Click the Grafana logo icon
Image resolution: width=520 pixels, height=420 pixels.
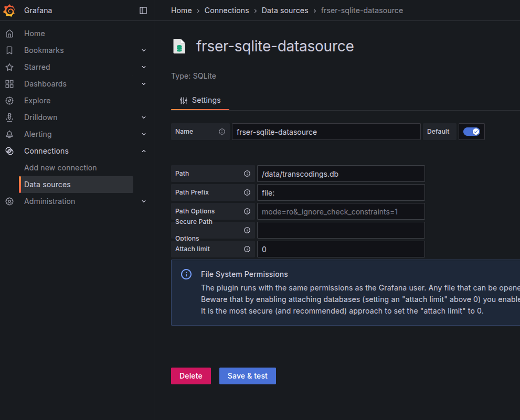coord(9,10)
